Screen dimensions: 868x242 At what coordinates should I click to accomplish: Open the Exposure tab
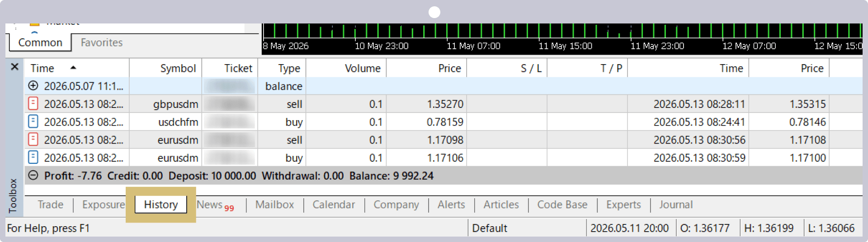(x=104, y=205)
